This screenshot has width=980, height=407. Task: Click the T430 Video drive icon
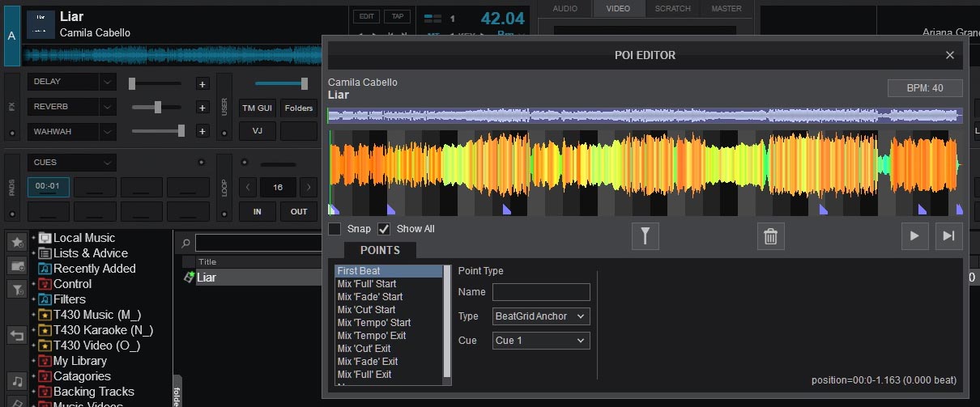click(45, 346)
